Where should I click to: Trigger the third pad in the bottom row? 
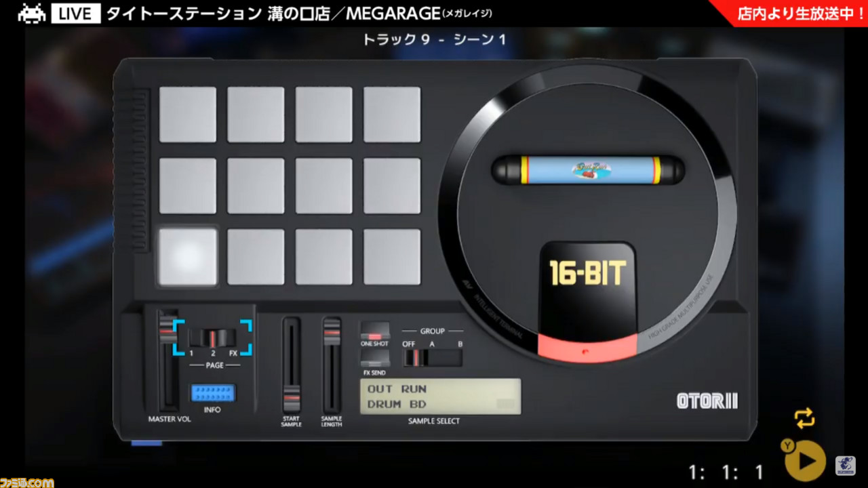point(324,257)
